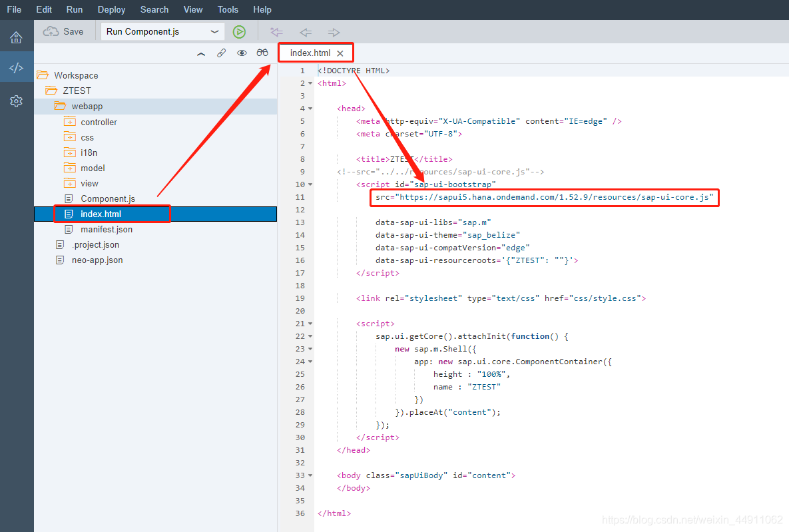Select index.html in file tree
The width and height of the screenshot is (789, 532).
coord(156,214)
